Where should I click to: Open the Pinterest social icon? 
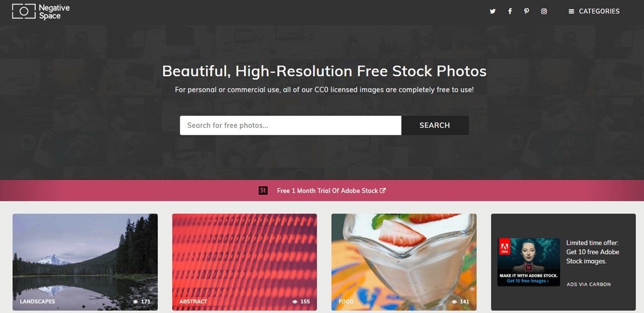tap(526, 11)
